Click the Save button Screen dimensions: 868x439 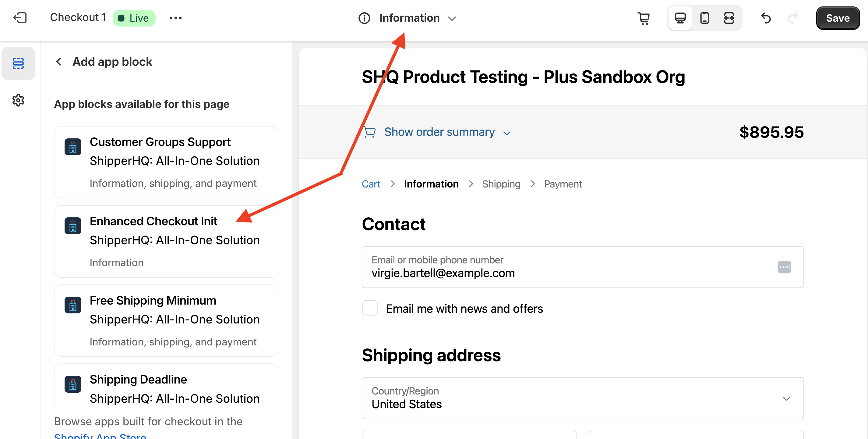[x=837, y=18]
